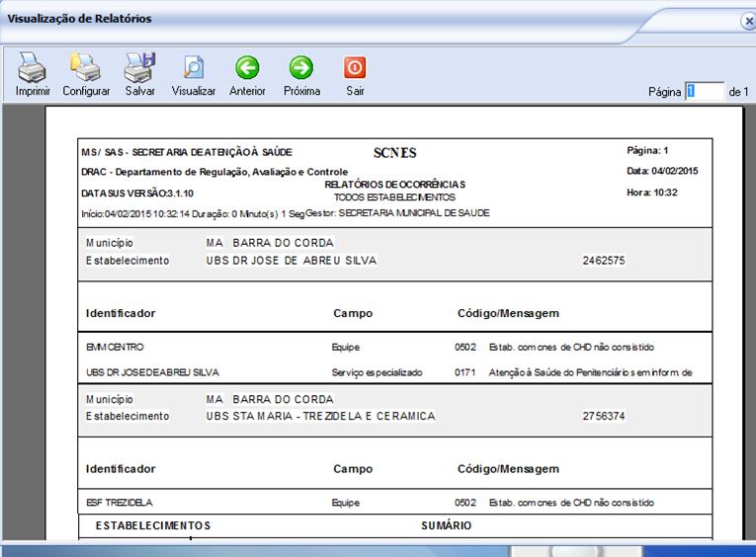This screenshot has width=756, height=557.
Task: Click the Imprimir printer icon
Action: (x=32, y=68)
